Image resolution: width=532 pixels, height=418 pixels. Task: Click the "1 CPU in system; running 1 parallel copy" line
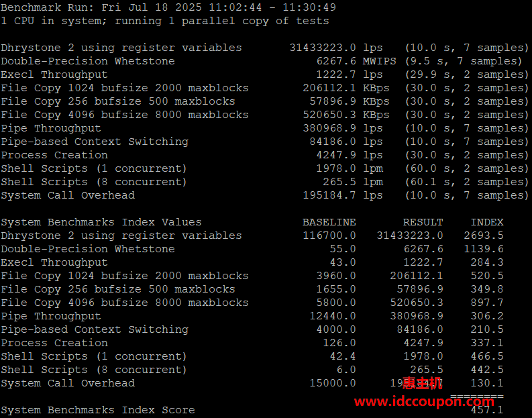pos(165,21)
